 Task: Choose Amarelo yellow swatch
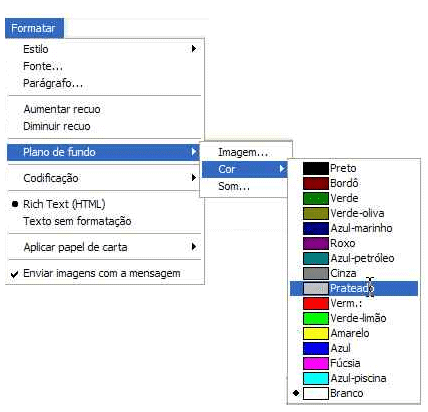coord(316,333)
